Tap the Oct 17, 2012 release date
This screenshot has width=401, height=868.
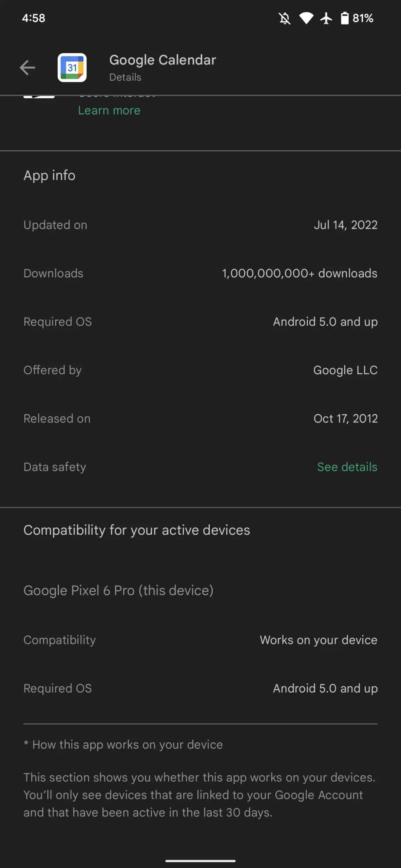click(x=345, y=418)
